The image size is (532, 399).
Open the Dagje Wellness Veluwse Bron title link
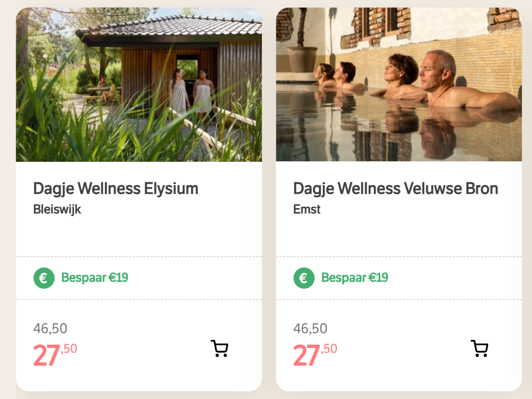(x=396, y=189)
